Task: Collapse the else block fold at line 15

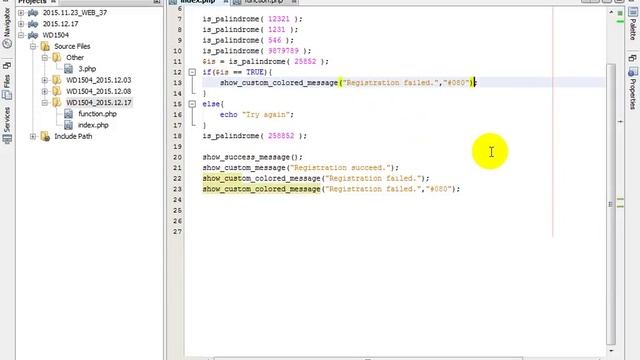Action: [x=192, y=104]
